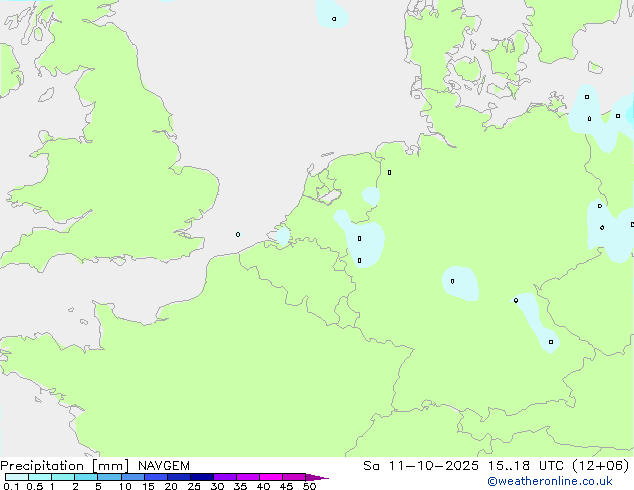This screenshot has height=490, width=634.
Task: Click the '0.5' legend scale value
Action: coord(35,486)
